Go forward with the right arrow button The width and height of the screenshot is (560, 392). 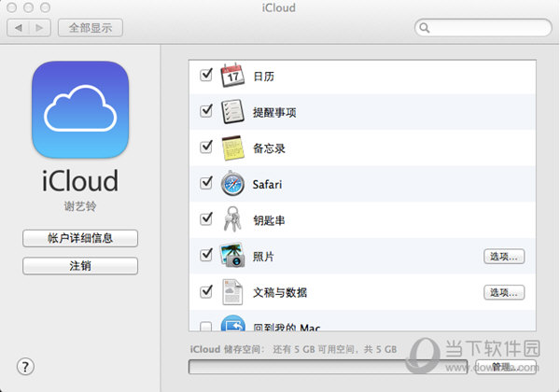(x=39, y=27)
